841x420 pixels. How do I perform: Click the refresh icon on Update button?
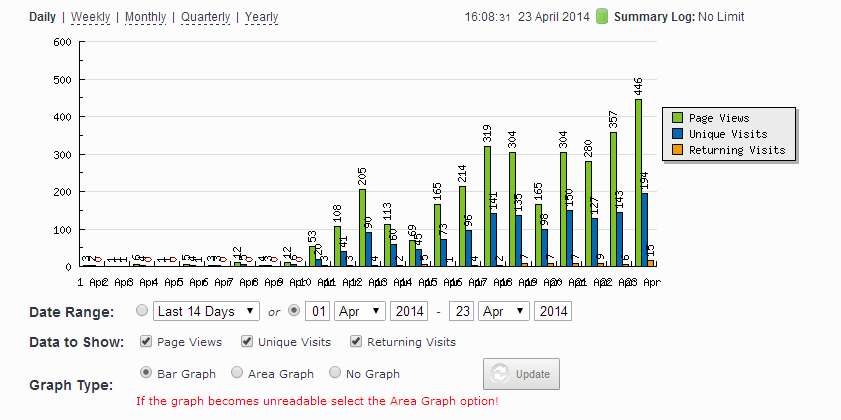499,374
